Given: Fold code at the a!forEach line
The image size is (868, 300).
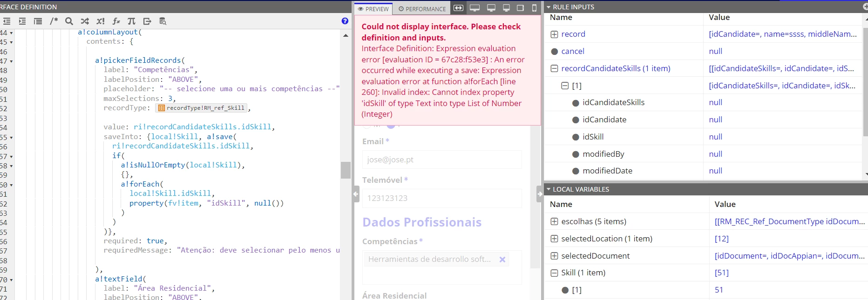Looking at the screenshot, I should 11,185.
